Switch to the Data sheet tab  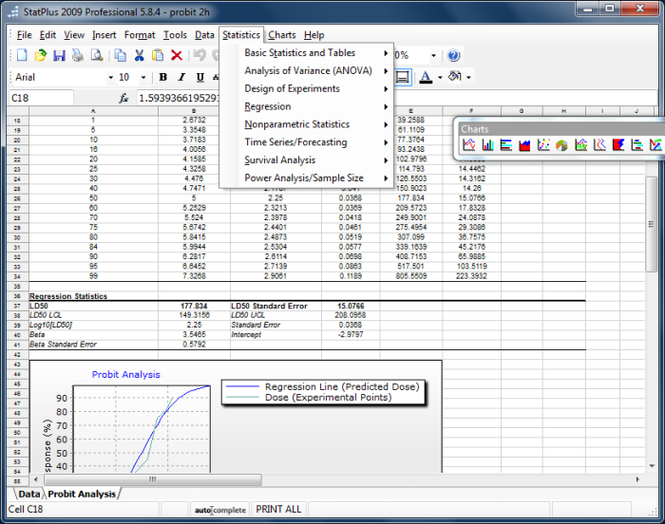[29, 494]
